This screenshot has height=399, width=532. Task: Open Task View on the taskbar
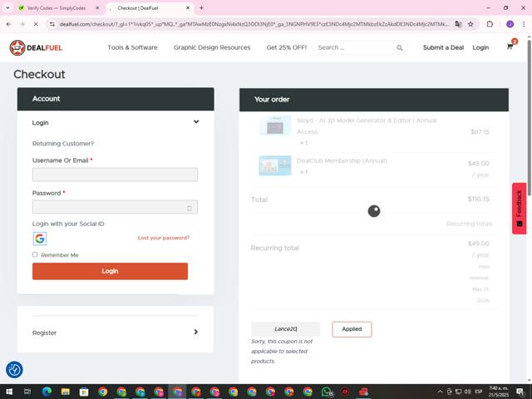27,392
